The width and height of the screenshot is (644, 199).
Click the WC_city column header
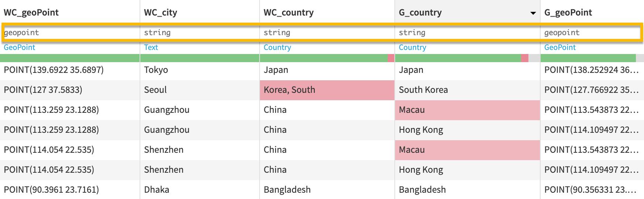[x=161, y=13]
